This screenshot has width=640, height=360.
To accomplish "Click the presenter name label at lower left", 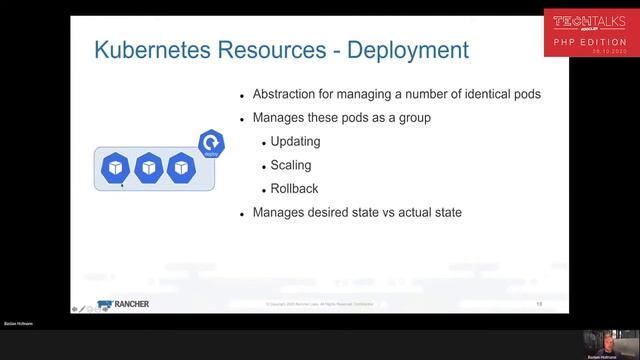I will (18, 324).
